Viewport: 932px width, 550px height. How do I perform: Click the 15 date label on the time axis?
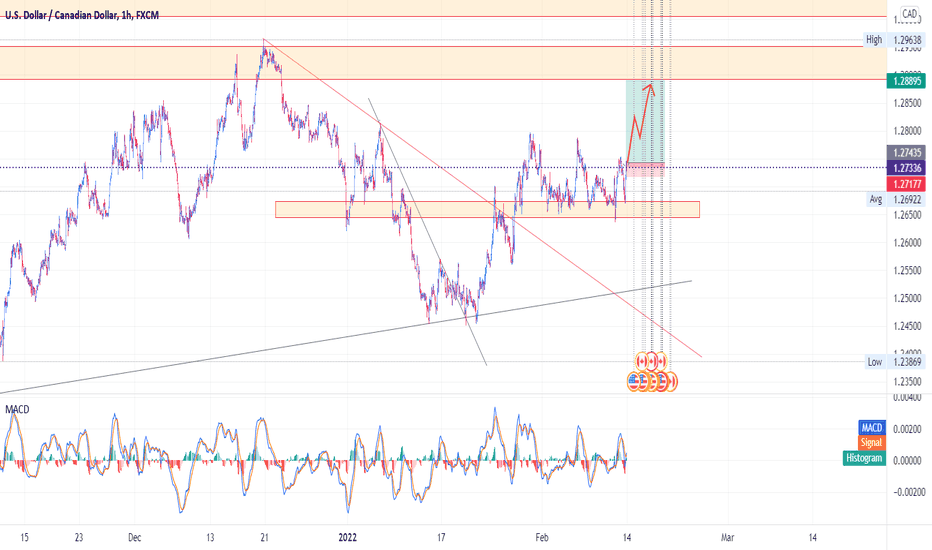24,538
